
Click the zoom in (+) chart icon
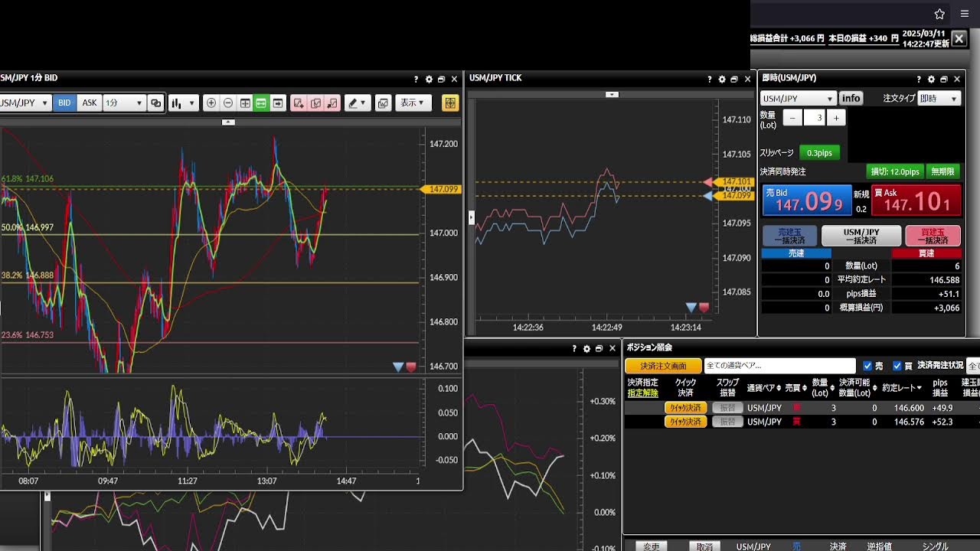[211, 103]
